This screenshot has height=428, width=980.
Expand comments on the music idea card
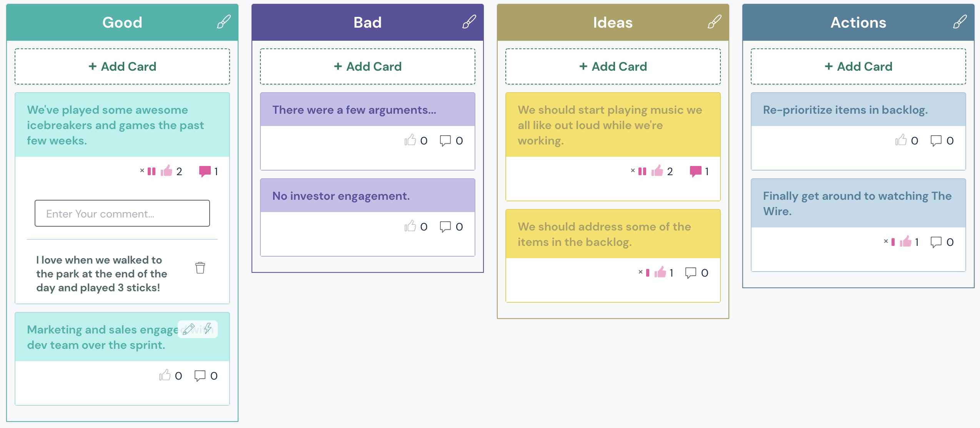click(695, 171)
